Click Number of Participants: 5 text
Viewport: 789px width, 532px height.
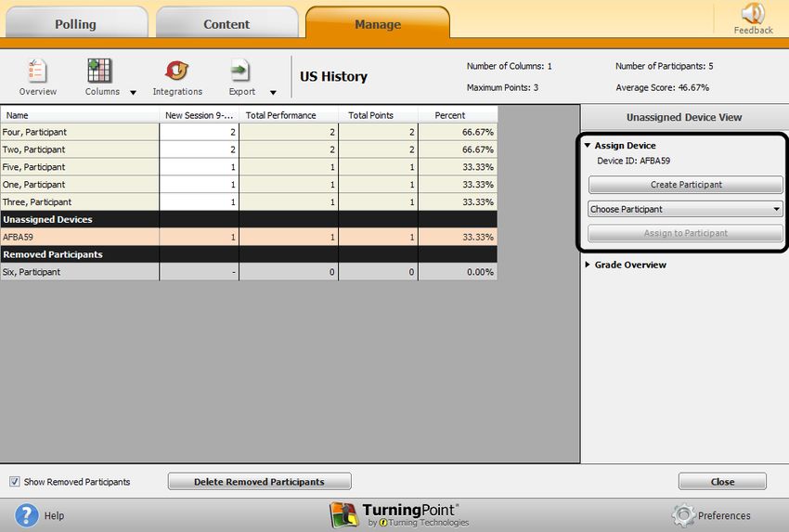pyautogui.click(x=665, y=66)
